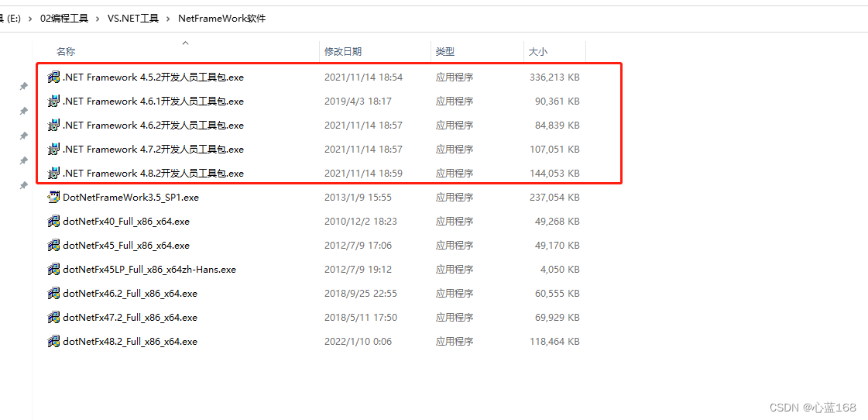Click icon of .NET Framework 4.7.2 developer pack file
868x420 pixels.
pyautogui.click(x=53, y=149)
